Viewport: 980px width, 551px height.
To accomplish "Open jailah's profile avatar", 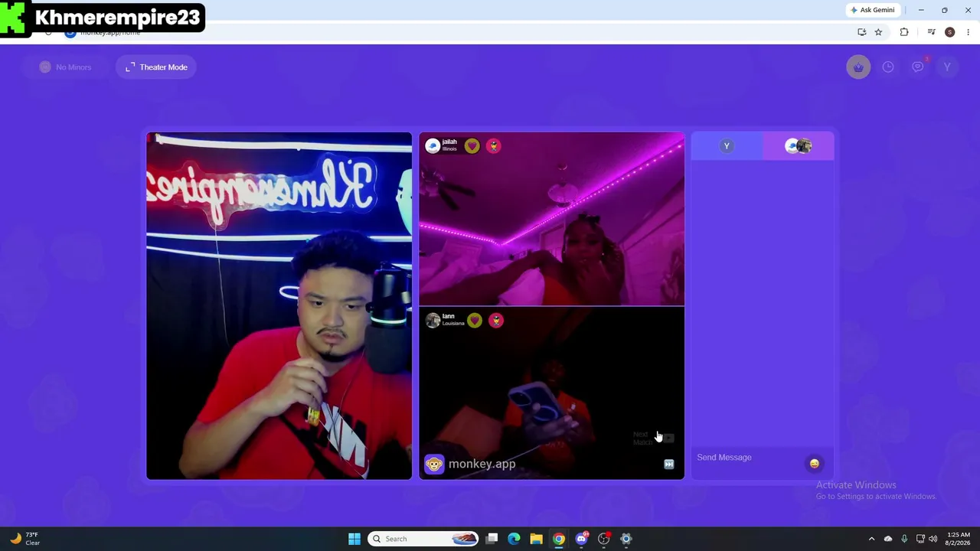I will (433, 145).
